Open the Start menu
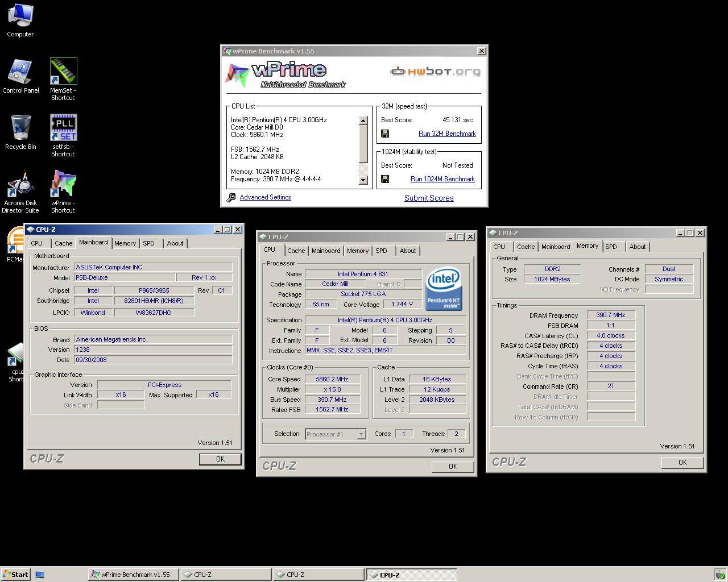Image resolution: width=728 pixels, height=582 pixels. [x=15, y=575]
